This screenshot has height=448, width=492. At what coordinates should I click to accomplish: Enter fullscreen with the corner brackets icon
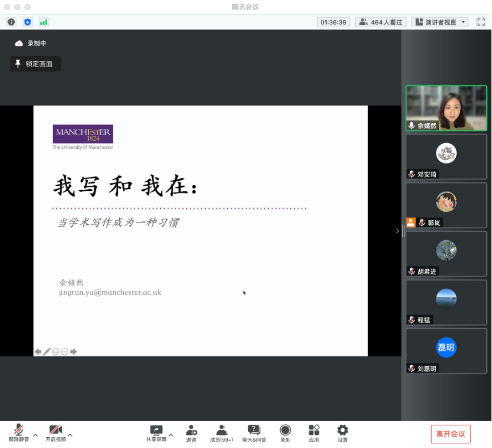point(481,22)
